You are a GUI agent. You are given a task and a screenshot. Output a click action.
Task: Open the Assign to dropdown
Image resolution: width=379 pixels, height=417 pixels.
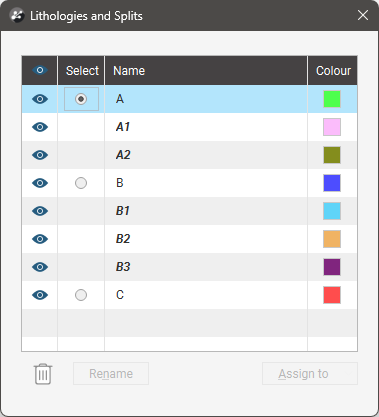310,374
